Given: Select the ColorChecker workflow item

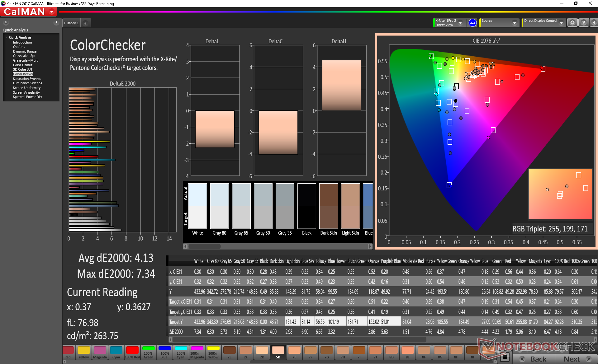Looking at the screenshot, I should (23, 74).
